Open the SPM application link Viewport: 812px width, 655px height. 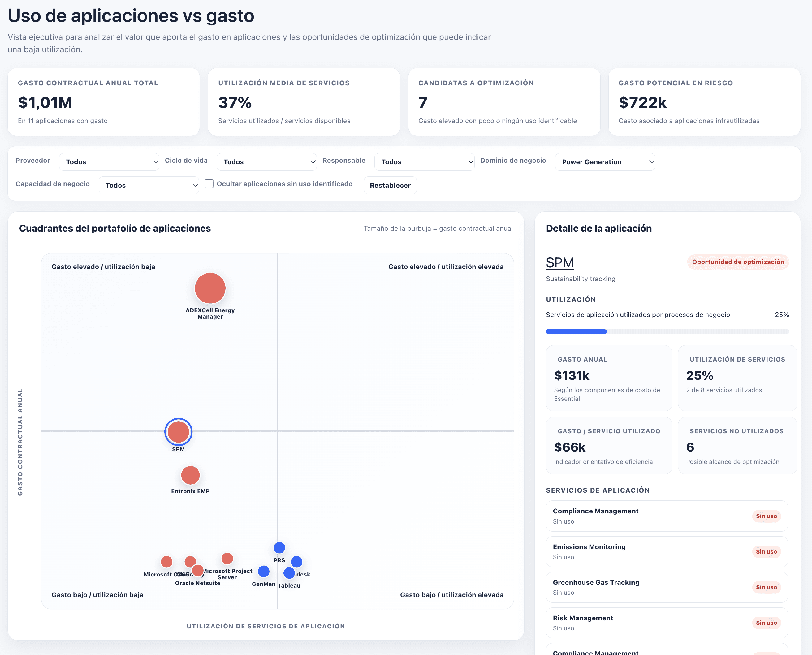pyautogui.click(x=560, y=263)
